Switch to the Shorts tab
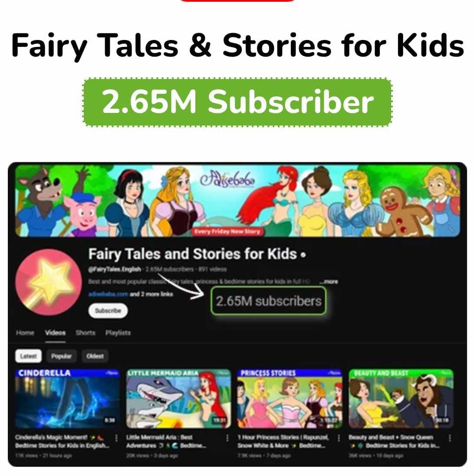 pos(85,333)
